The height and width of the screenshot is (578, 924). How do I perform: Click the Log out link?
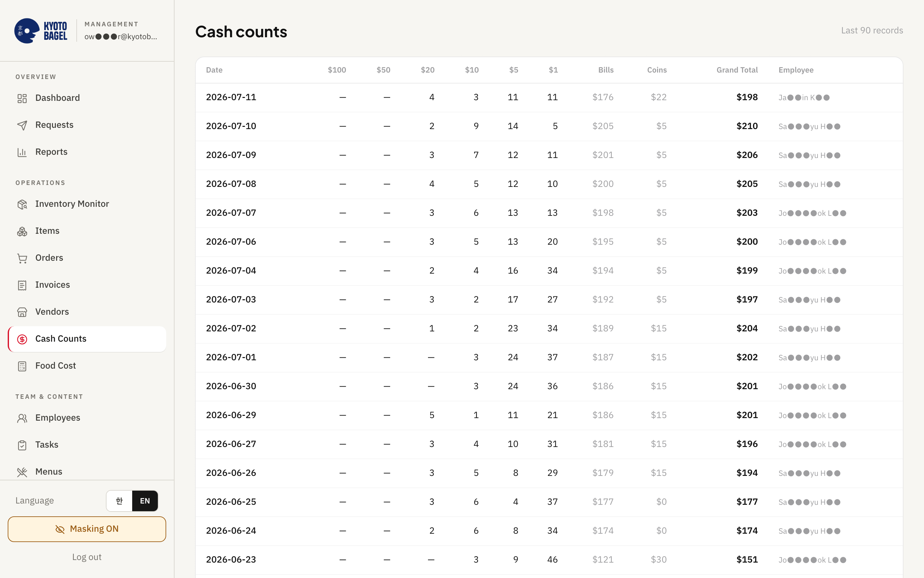(87, 557)
